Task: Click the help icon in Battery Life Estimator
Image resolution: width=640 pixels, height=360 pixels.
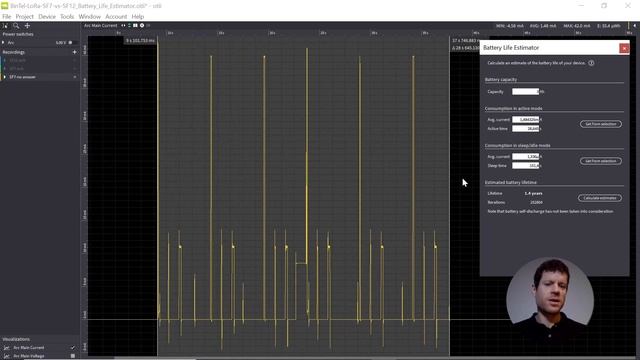Action: click(x=591, y=63)
